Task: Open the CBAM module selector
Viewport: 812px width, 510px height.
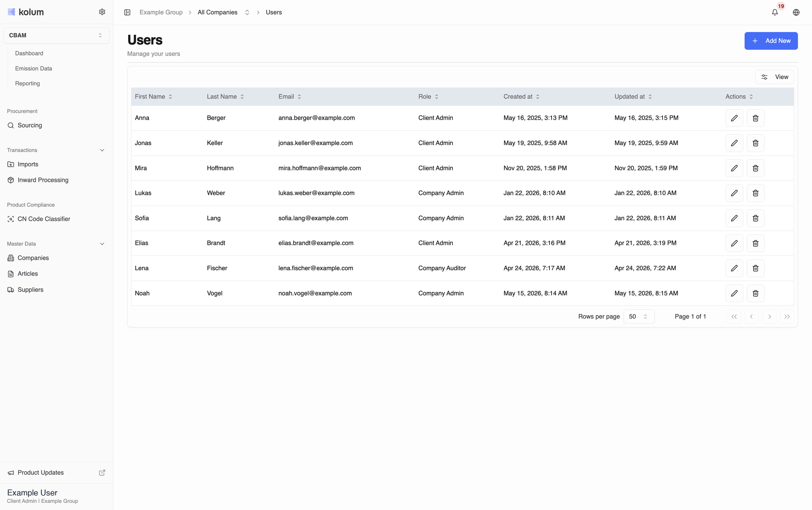Action: (56, 36)
